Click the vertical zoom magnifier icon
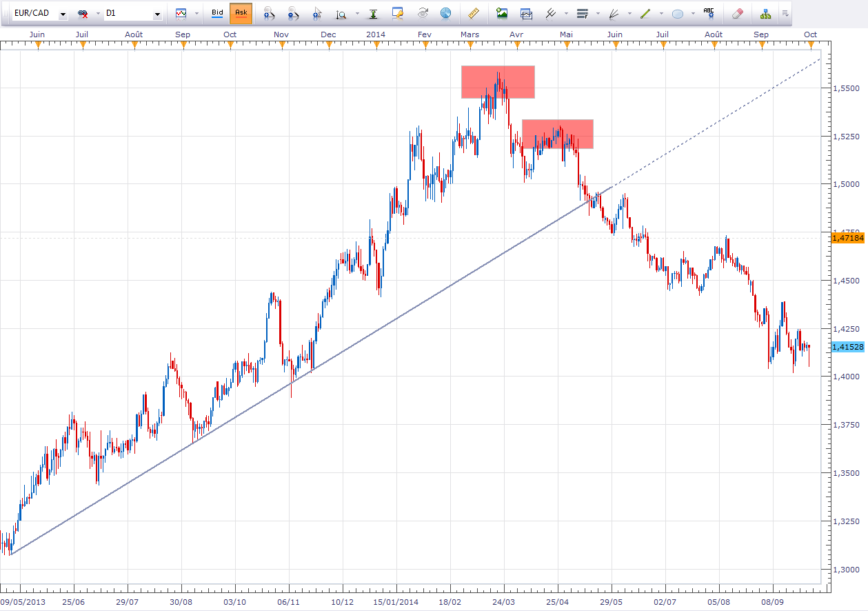This screenshot has width=868, height=611. click(x=341, y=13)
